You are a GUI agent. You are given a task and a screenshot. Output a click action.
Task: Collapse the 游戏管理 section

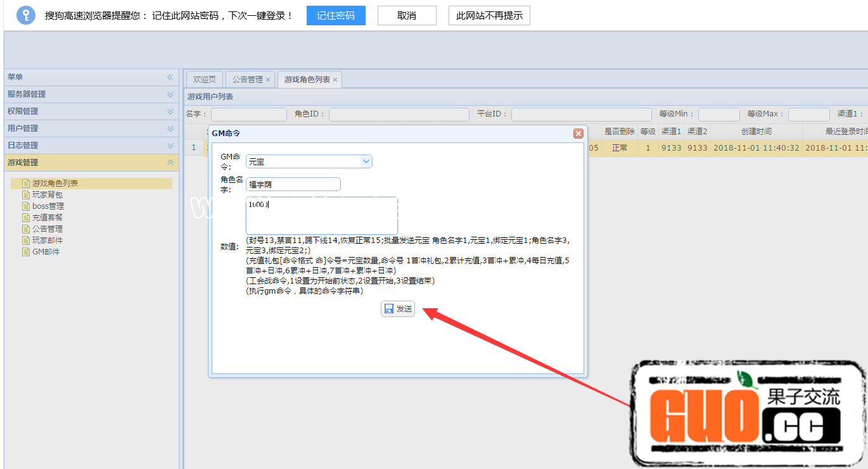(170, 163)
